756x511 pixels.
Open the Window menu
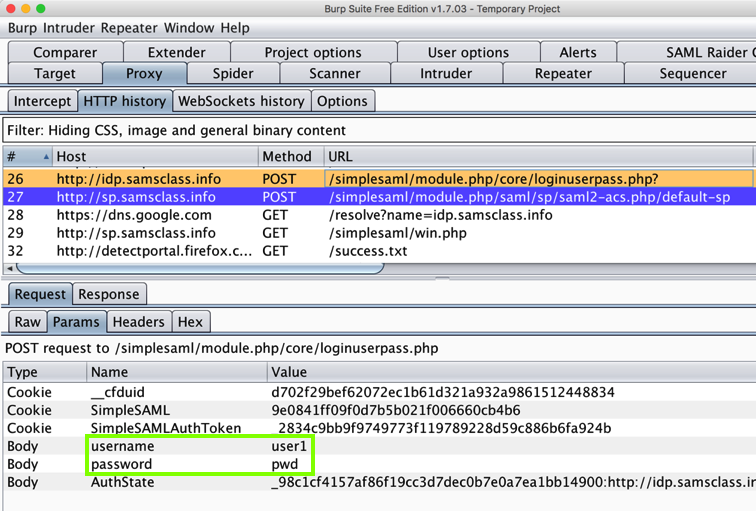click(x=189, y=28)
